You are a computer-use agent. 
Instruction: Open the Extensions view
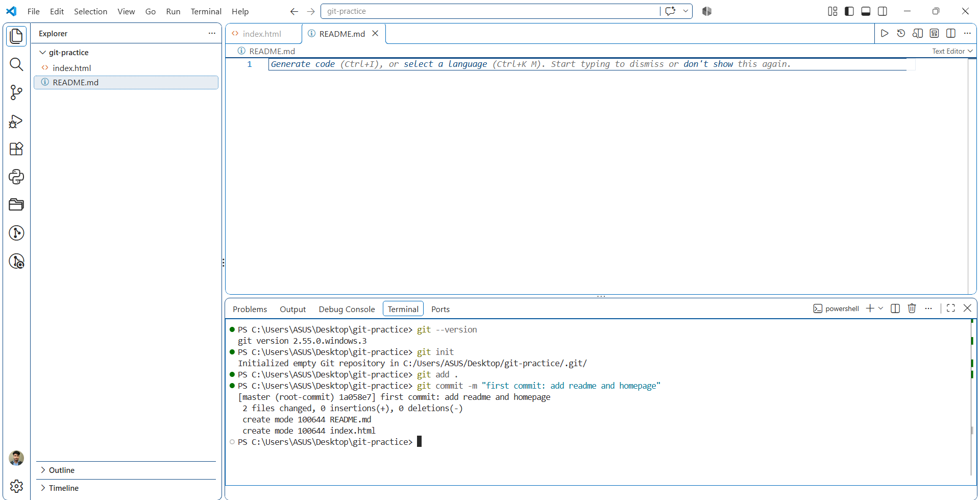(16, 149)
